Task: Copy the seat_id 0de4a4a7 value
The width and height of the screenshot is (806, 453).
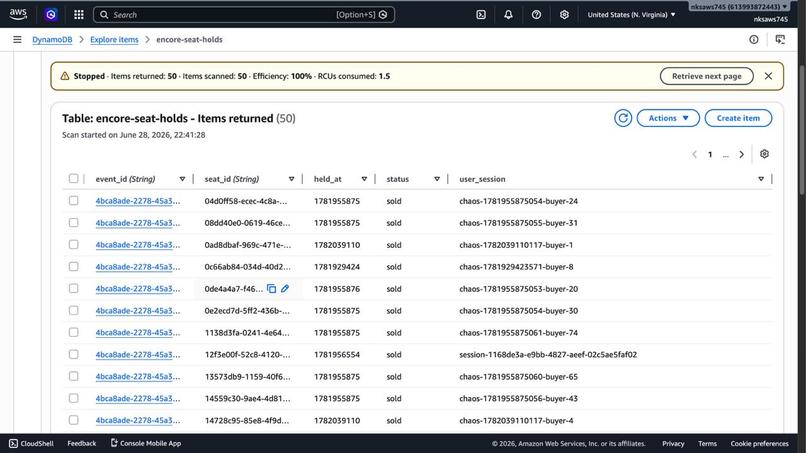Action: coord(271,289)
